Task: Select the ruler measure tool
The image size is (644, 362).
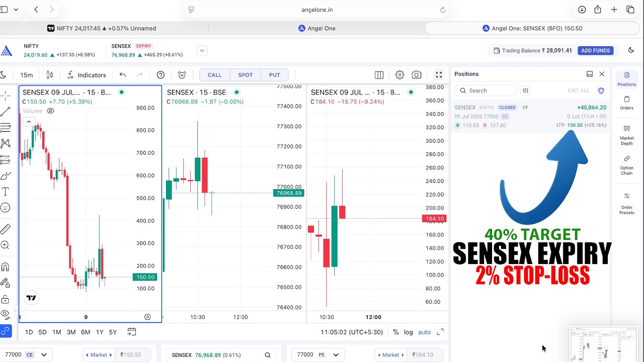Action: [6, 229]
